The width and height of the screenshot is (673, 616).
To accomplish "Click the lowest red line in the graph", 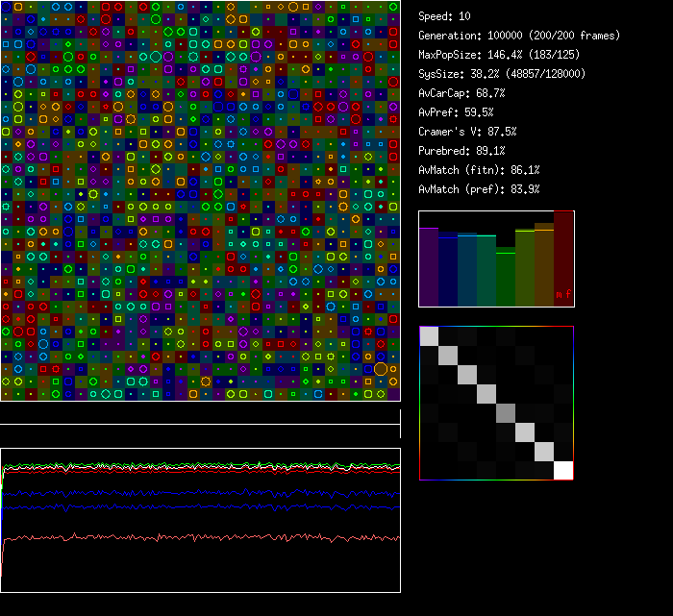I will click(202, 536).
